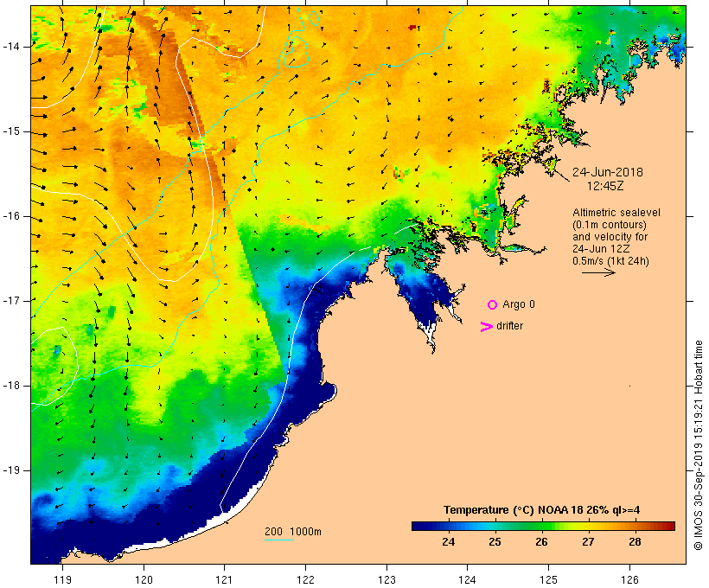
Task: Click longitude axis label 120
Action: [x=144, y=579]
